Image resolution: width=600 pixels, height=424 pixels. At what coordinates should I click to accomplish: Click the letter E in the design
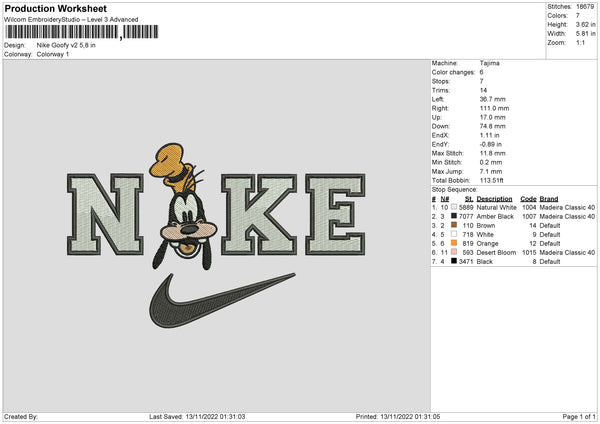pos(336,214)
